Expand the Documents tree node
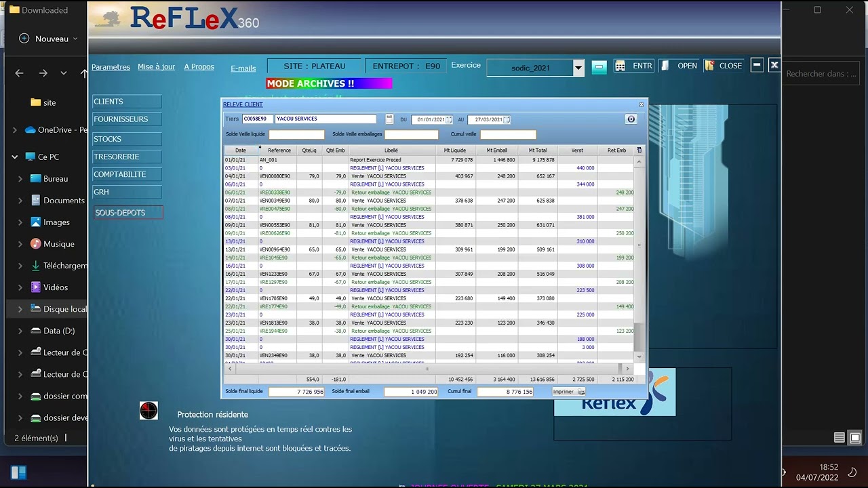 click(20, 200)
